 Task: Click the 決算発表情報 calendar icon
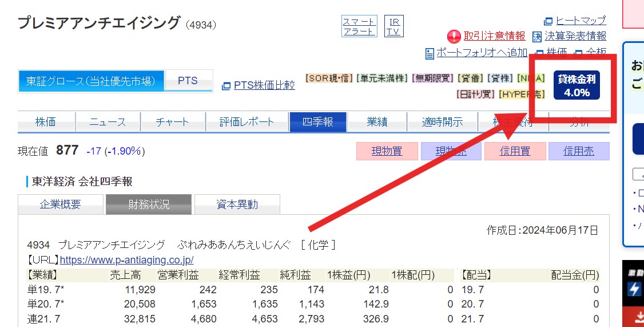click(x=537, y=37)
